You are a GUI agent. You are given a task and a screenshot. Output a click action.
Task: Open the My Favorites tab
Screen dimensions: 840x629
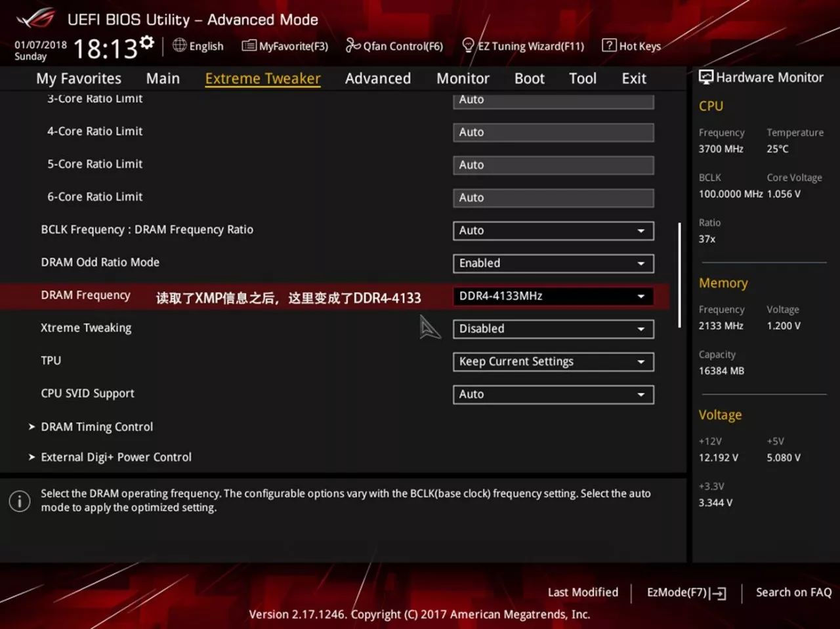click(x=79, y=79)
